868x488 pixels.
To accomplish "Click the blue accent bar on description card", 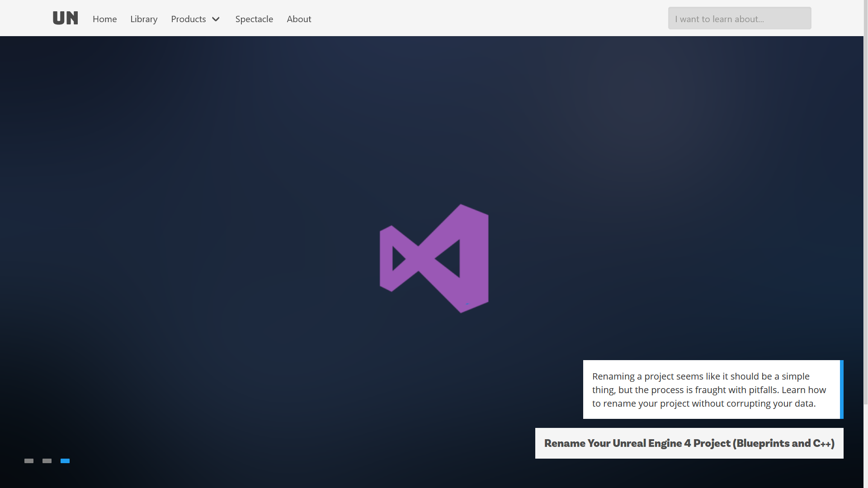I will click(841, 389).
